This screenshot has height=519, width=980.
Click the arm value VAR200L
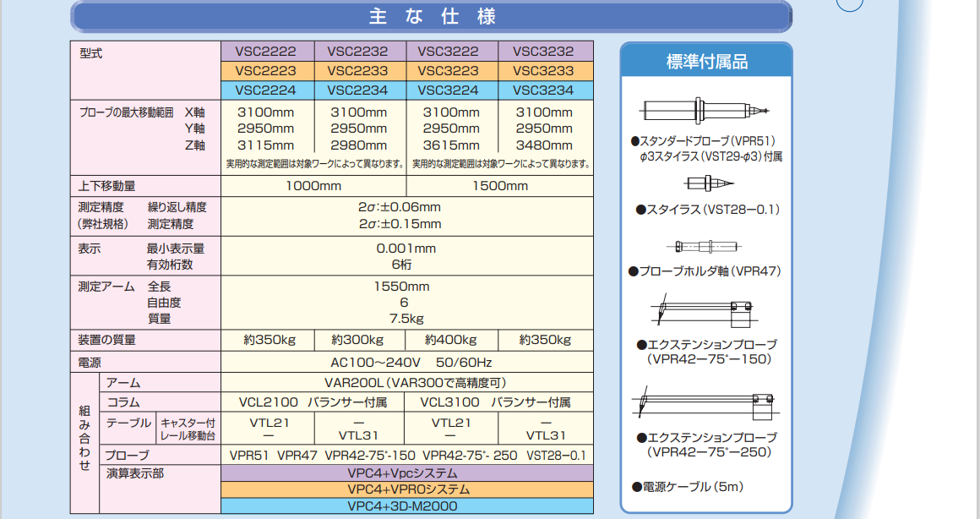point(354,383)
